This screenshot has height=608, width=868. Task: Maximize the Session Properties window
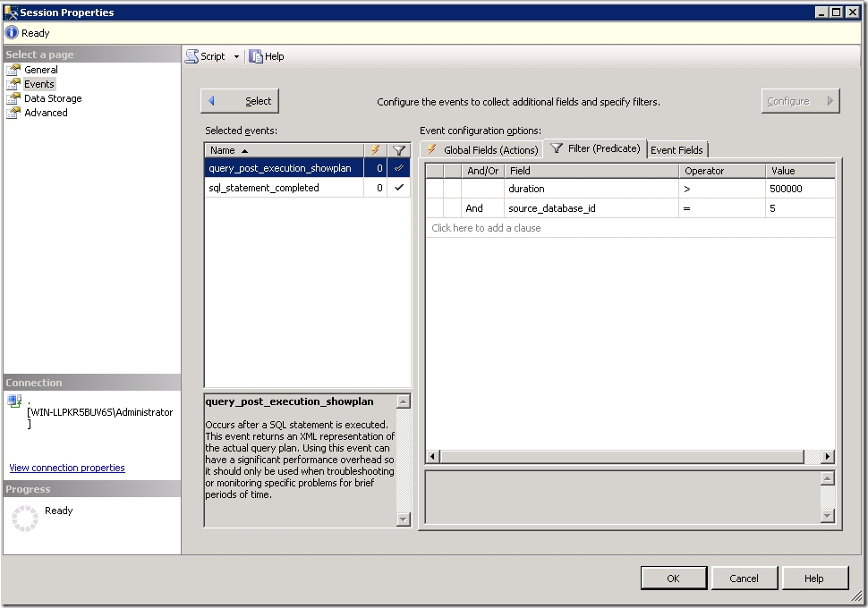click(837, 13)
